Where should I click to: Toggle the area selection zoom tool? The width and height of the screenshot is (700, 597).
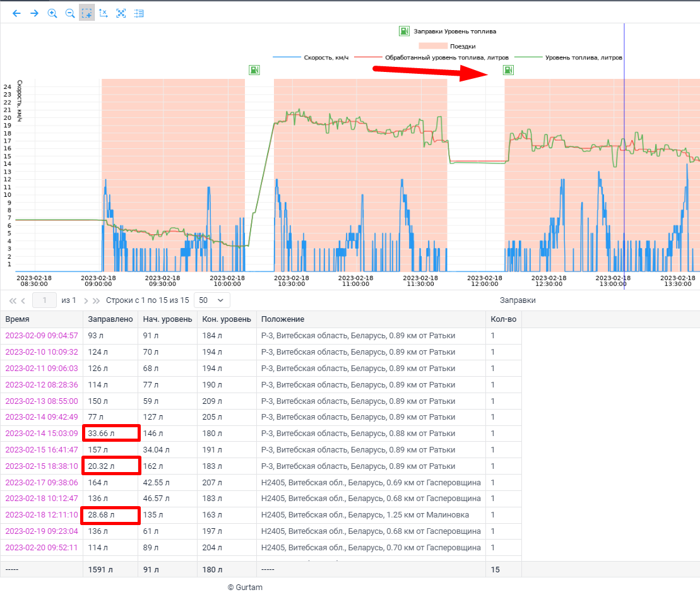point(87,13)
